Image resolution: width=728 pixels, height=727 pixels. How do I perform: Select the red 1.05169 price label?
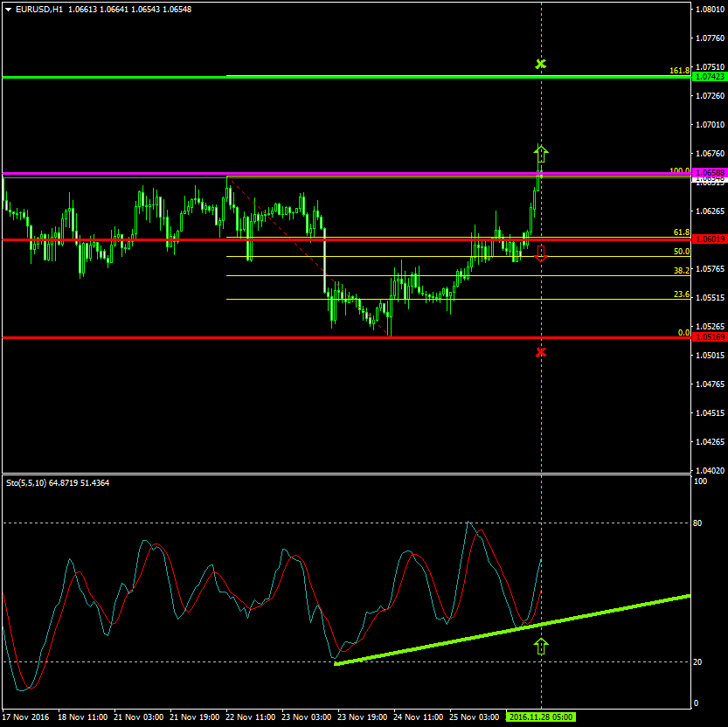[708, 336]
